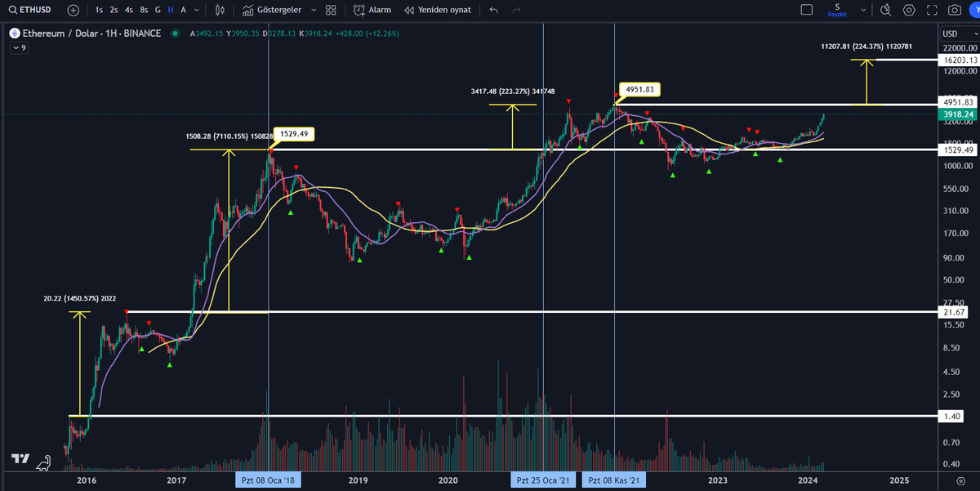
Task: Click the add/compare symbol plus icon
Action: (x=73, y=10)
